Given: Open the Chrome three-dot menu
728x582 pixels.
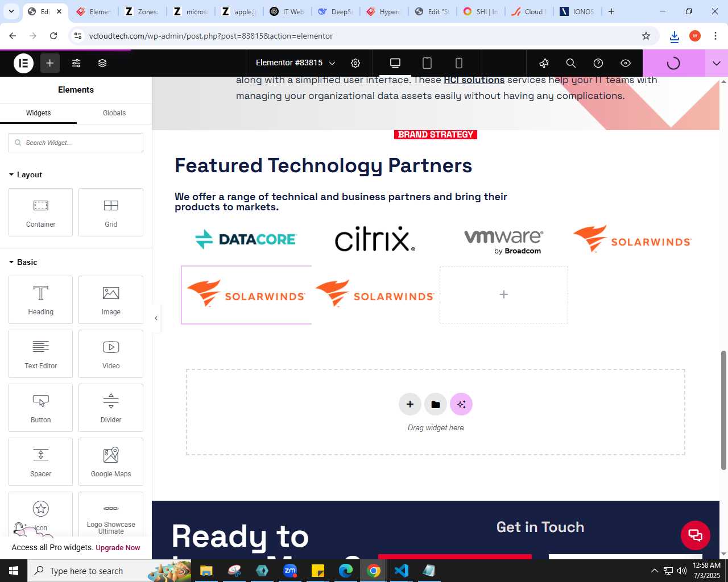Looking at the screenshot, I should click(715, 36).
